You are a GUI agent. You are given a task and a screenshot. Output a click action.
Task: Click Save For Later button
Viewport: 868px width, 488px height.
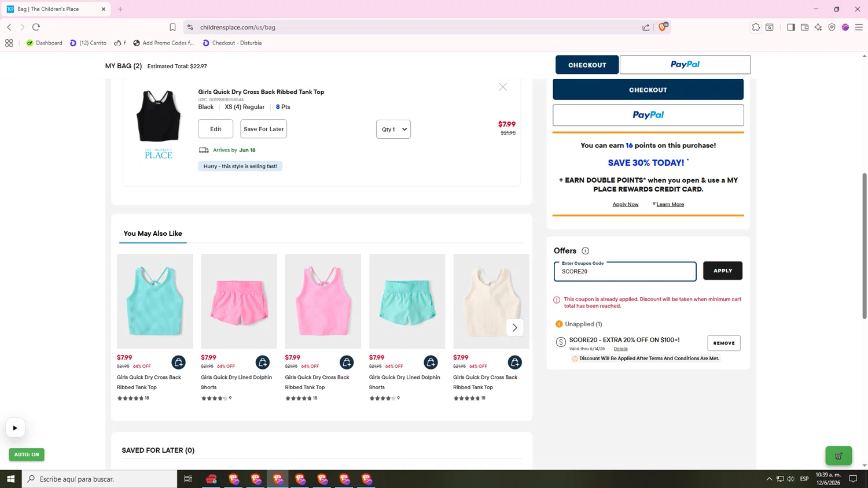tap(263, 129)
